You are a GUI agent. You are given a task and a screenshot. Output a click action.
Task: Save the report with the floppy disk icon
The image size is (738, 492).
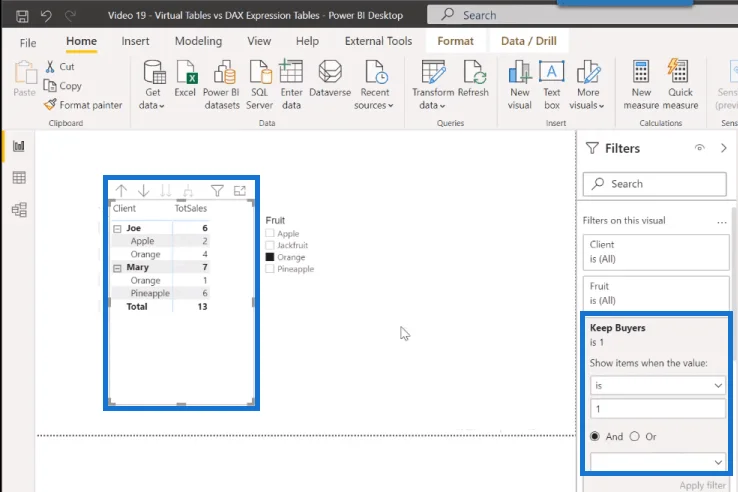[22, 16]
